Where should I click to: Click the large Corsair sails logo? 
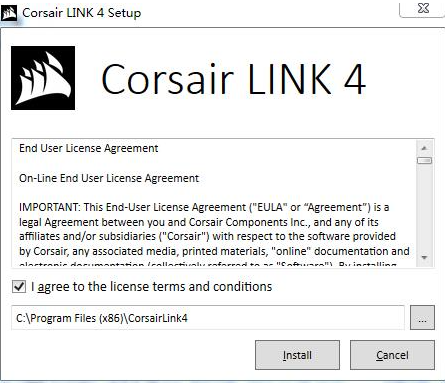coord(43,78)
